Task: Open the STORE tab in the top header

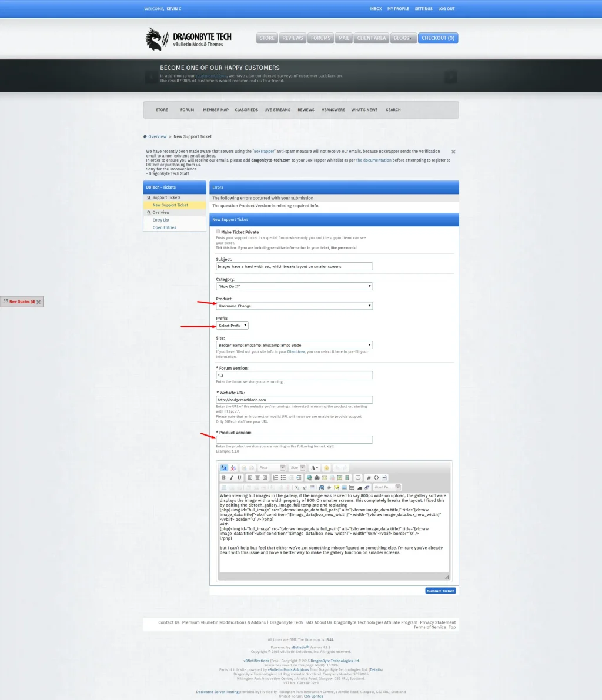Action: pos(267,38)
